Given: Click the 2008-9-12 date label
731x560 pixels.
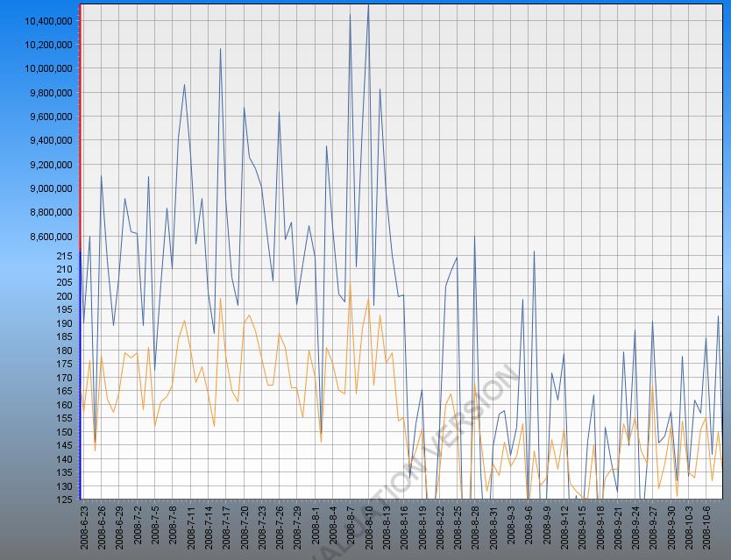Looking at the screenshot, I should [564, 526].
